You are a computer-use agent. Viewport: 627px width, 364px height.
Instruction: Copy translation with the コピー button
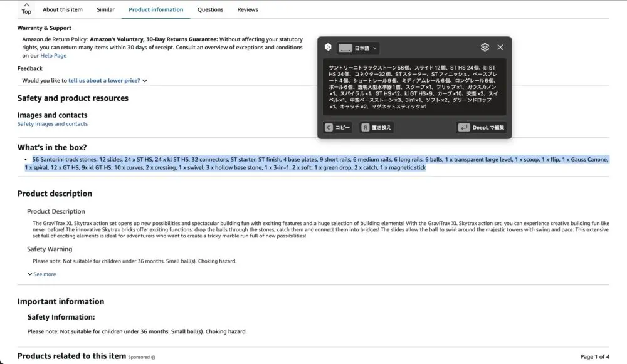coord(337,127)
